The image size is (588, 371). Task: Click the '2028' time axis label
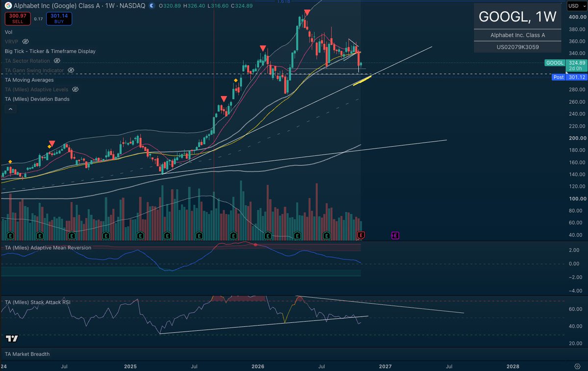click(512, 367)
